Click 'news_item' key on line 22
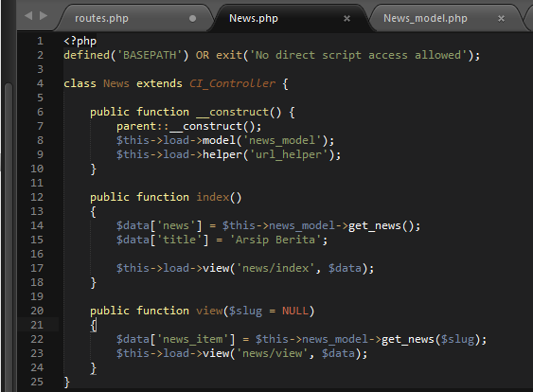533x392 pixels. pyautogui.click(x=192, y=339)
